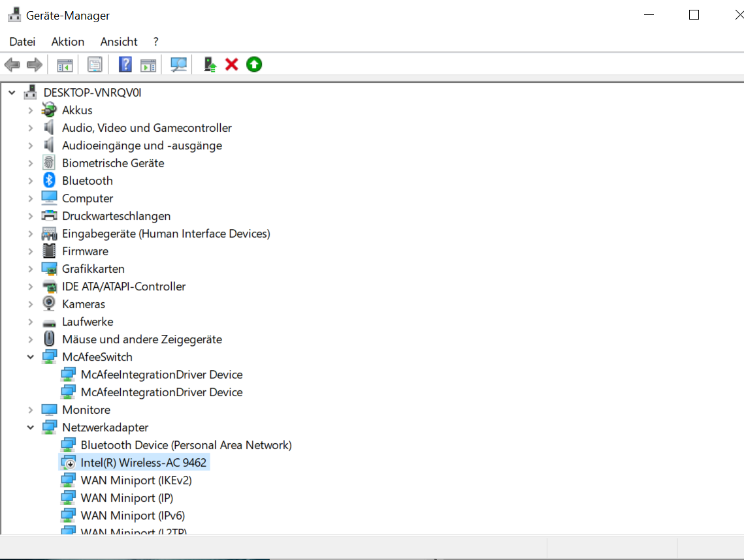Open the Ansicht menu
744x560 pixels.
click(119, 42)
